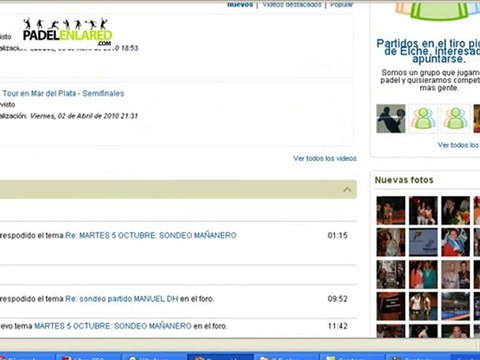Switch to the 'Popular' videos tab
The width and height of the screenshot is (480, 360).
coord(341,5)
